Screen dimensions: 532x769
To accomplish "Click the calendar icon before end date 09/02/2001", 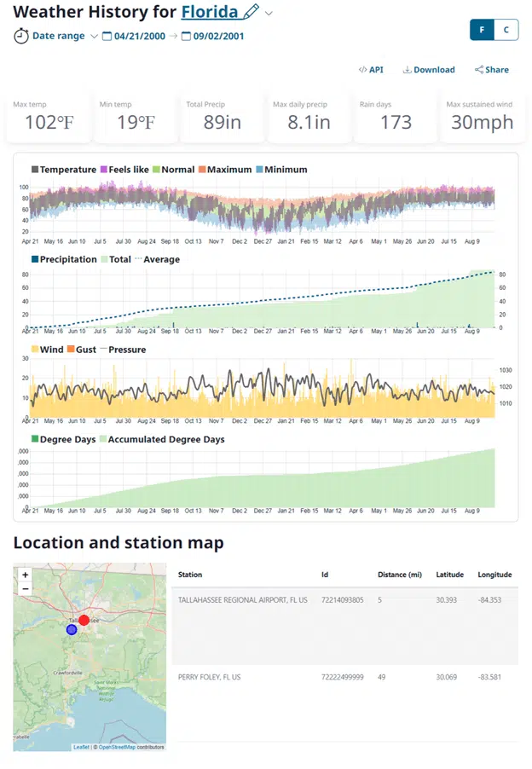I will tap(185, 36).
